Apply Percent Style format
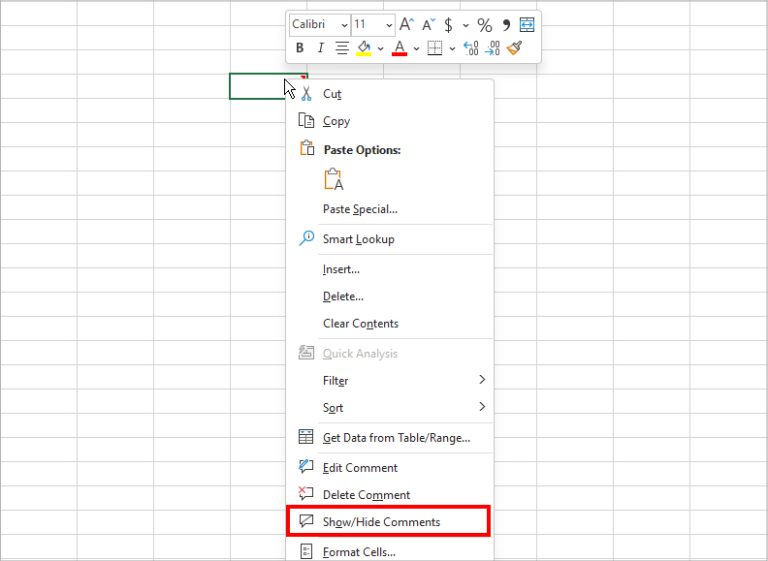The height and width of the screenshot is (561, 768). coord(484,25)
